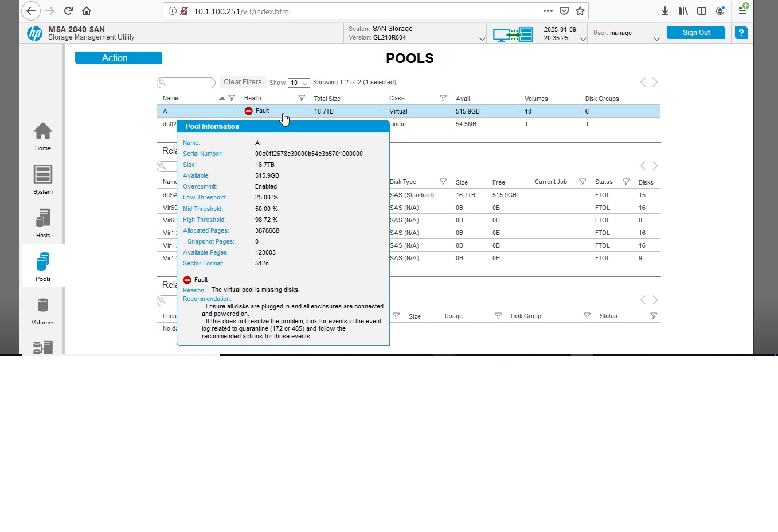
Task: Open the Home sidebar icon
Action: 43,131
